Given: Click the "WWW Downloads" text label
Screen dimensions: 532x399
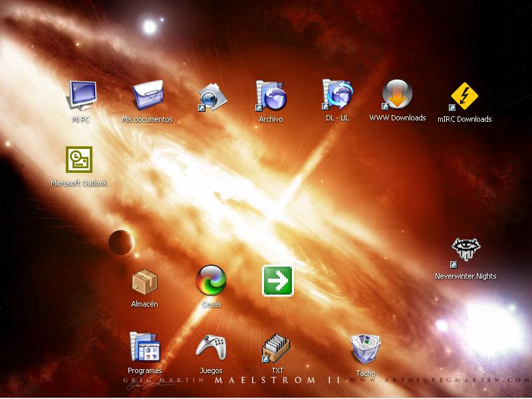Looking at the screenshot, I should coord(397,118).
